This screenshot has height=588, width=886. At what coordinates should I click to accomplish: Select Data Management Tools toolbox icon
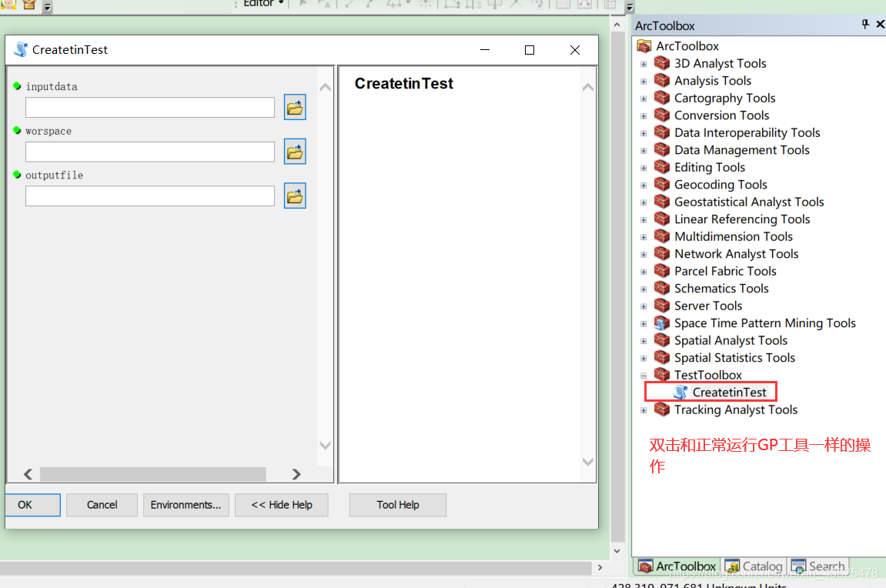[662, 149]
